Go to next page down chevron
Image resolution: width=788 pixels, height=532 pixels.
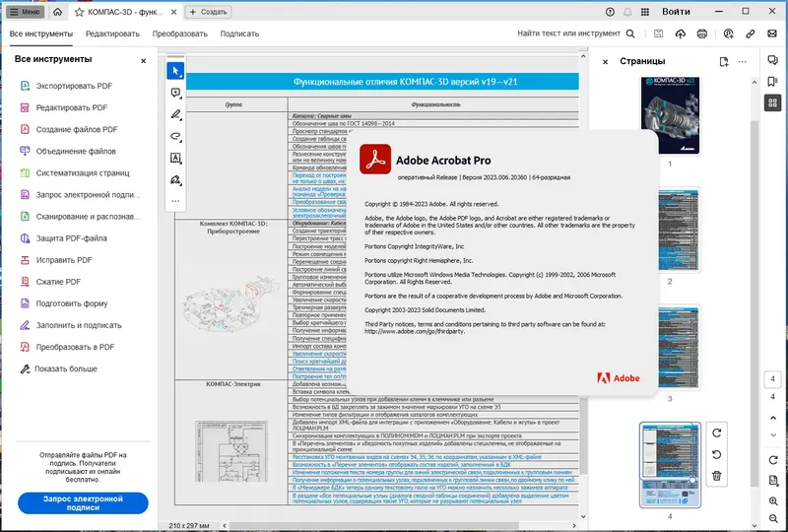click(773, 434)
